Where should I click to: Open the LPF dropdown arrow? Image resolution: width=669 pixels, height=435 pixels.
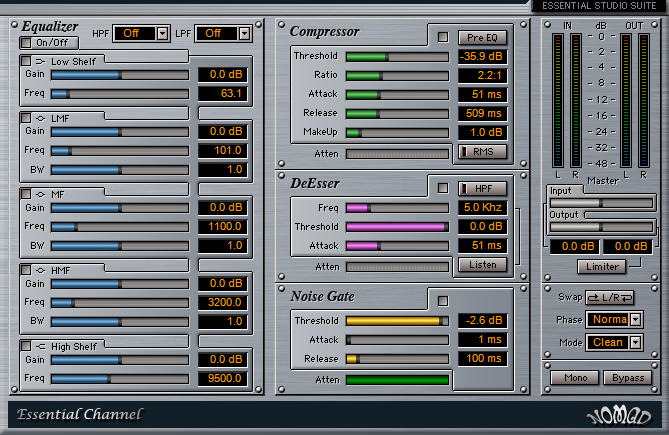coord(244,33)
